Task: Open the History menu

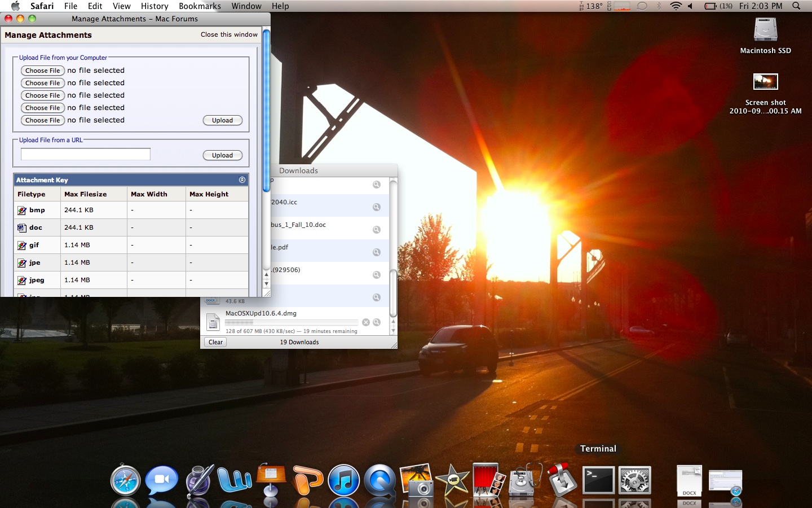Action: 155,6
